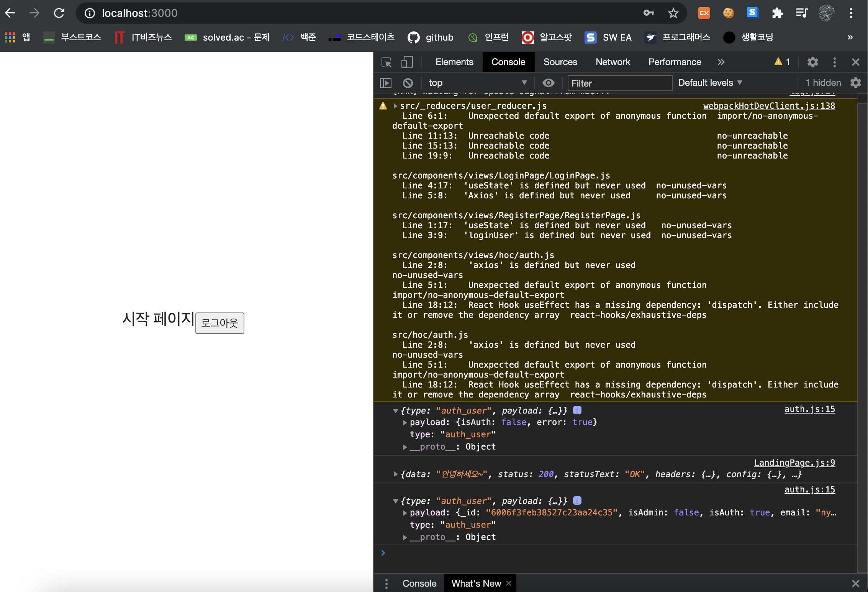Toggle the console sidebar panel icon
This screenshot has width=868, height=592.
(386, 83)
